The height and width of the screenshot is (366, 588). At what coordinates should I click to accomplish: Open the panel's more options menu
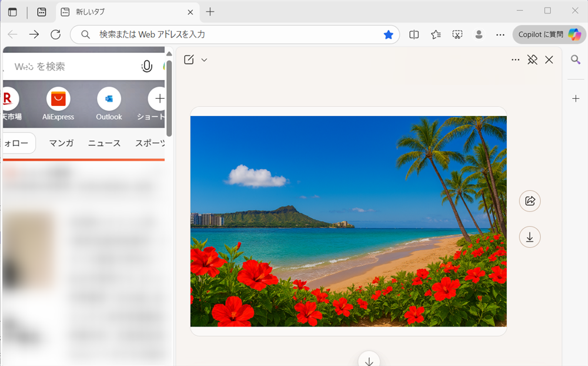516,59
